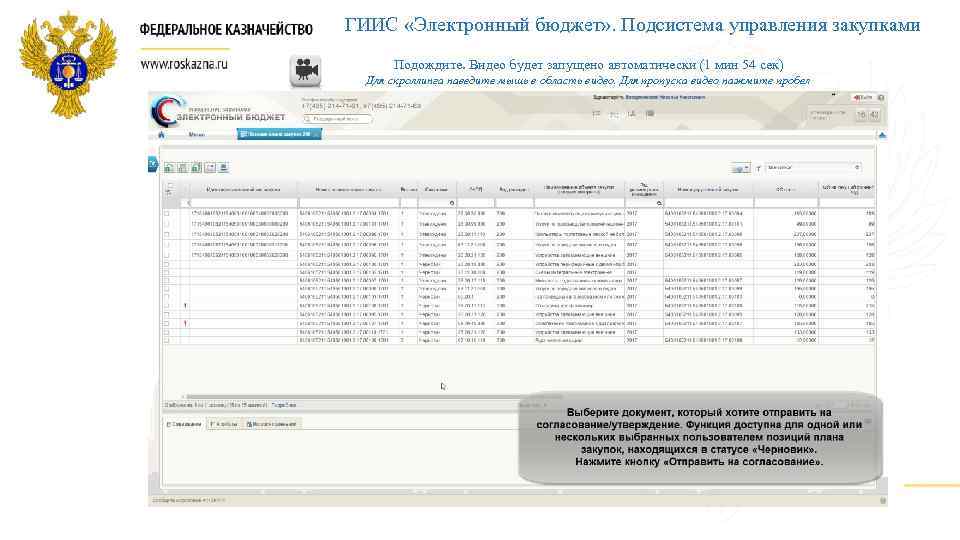Tick checkbox of the lower red-exclamation row
This screenshot has height=540, width=960.
click(x=167, y=323)
